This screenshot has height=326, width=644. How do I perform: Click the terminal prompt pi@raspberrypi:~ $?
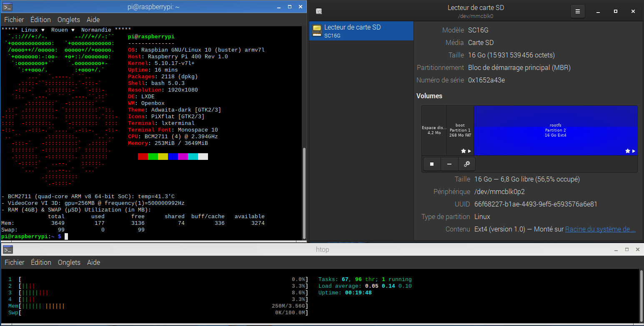click(x=31, y=236)
